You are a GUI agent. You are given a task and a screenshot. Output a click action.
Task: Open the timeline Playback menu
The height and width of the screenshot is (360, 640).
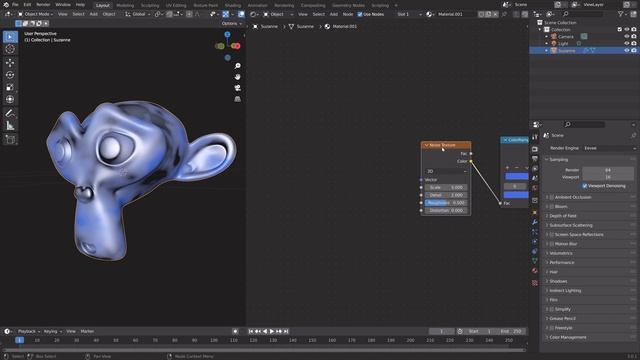point(29,331)
